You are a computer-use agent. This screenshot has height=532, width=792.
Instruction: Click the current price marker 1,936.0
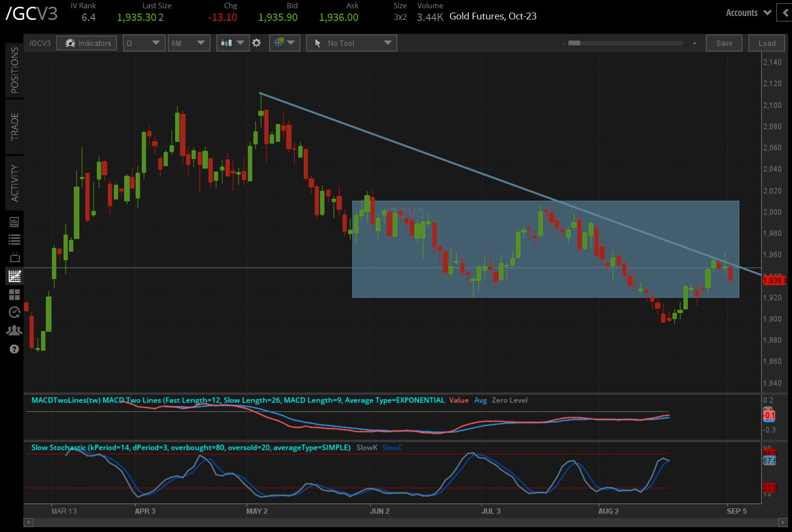pyautogui.click(x=775, y=281)
